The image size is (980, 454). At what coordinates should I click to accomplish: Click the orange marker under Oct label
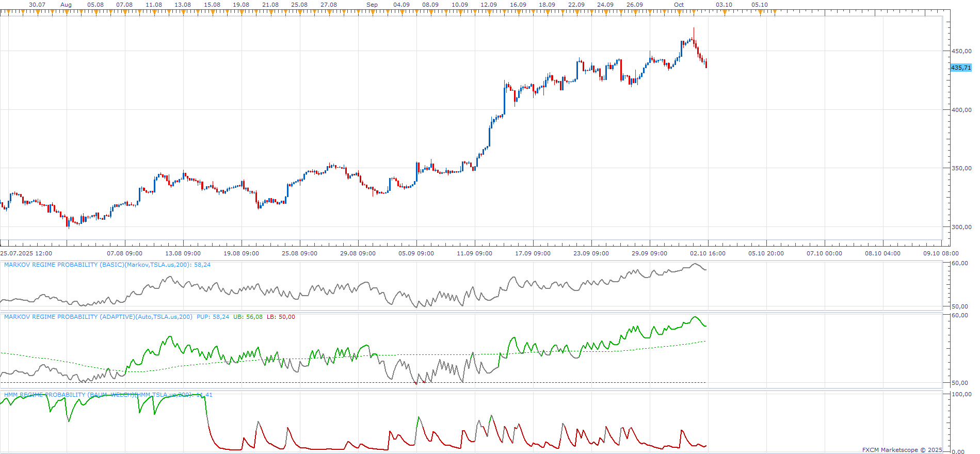click(x=679, y=12)
